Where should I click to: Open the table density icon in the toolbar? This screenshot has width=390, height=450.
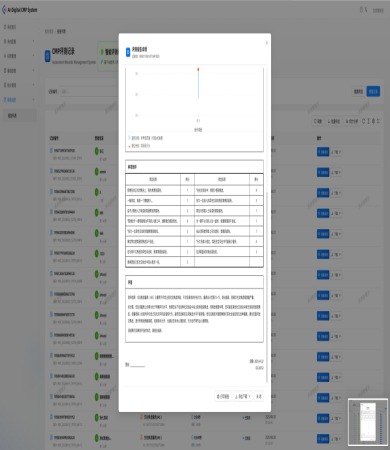(368, 121)
